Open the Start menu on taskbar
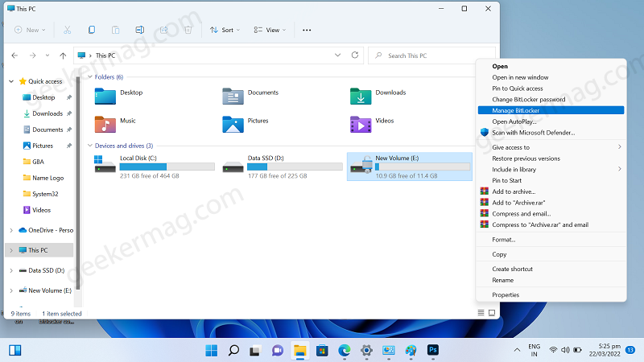This screenshot has height=362, width=644. [x=212, y=351]
